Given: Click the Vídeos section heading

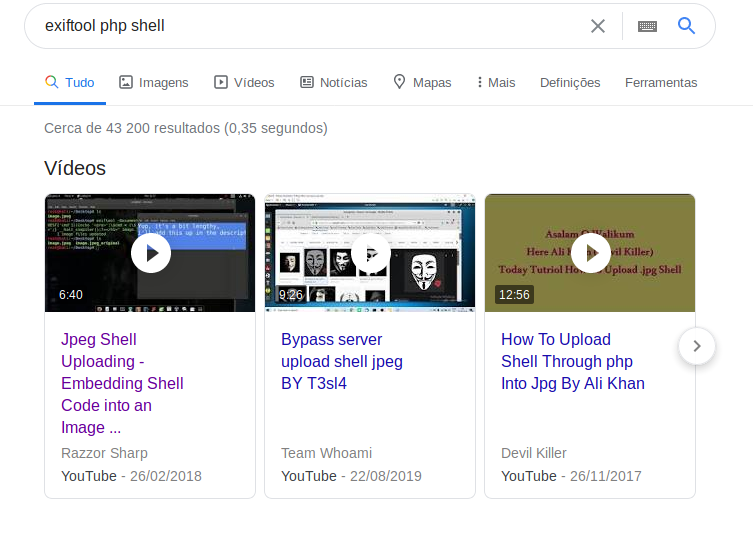Looking at the screenshot, I should tap(75, 168).
